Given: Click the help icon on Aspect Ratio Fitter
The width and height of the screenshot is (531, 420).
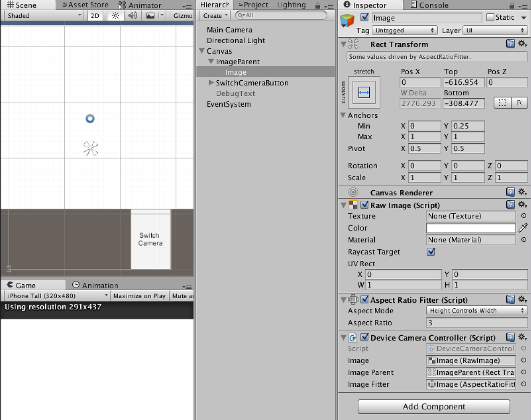Looking at the screenshot, I should click(510, 299).
